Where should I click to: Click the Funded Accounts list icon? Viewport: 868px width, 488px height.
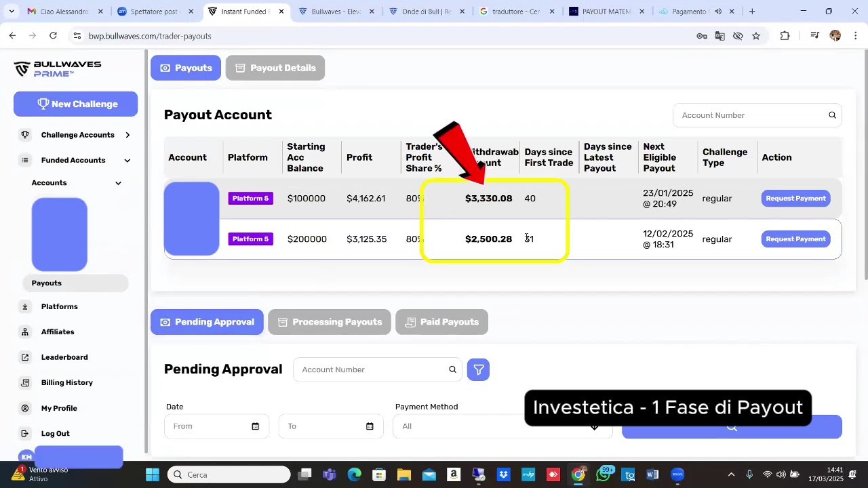[x=25, y=161]
